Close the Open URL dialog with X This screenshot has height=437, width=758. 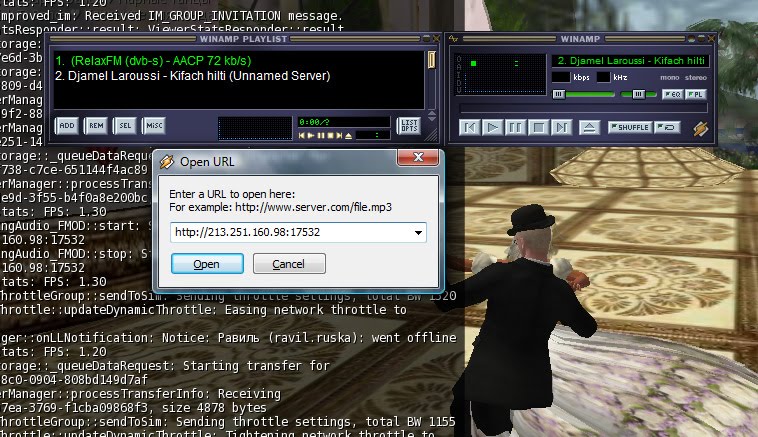pos(418,157)
